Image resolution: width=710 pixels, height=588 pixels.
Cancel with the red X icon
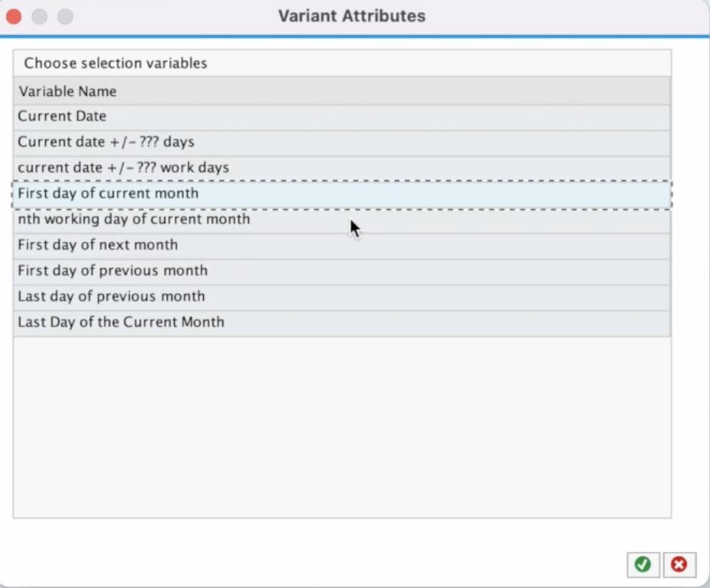679,564
